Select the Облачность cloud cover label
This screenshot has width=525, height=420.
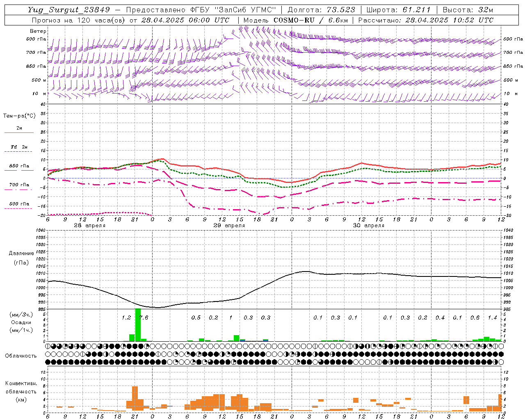[x=21, y=356]
